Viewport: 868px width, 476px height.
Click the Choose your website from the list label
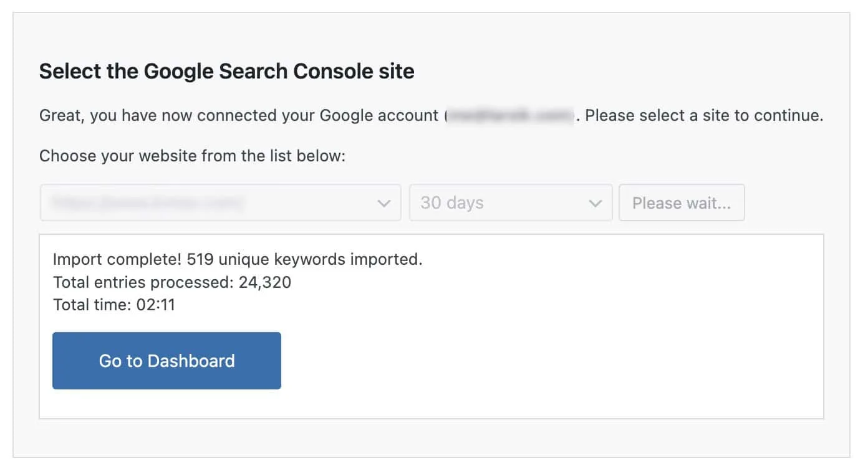tap(192, 155)
